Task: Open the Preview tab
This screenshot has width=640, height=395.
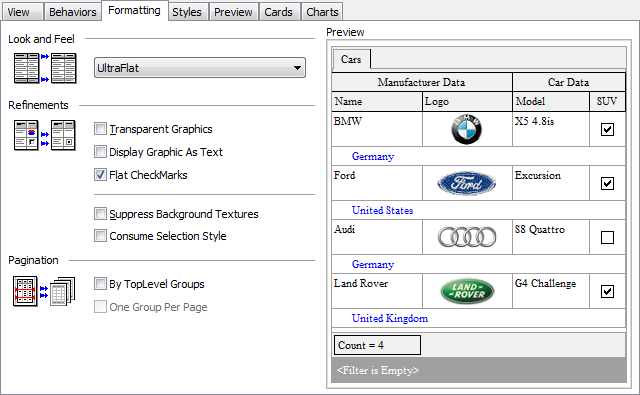Action: click(x=233, y=12)
